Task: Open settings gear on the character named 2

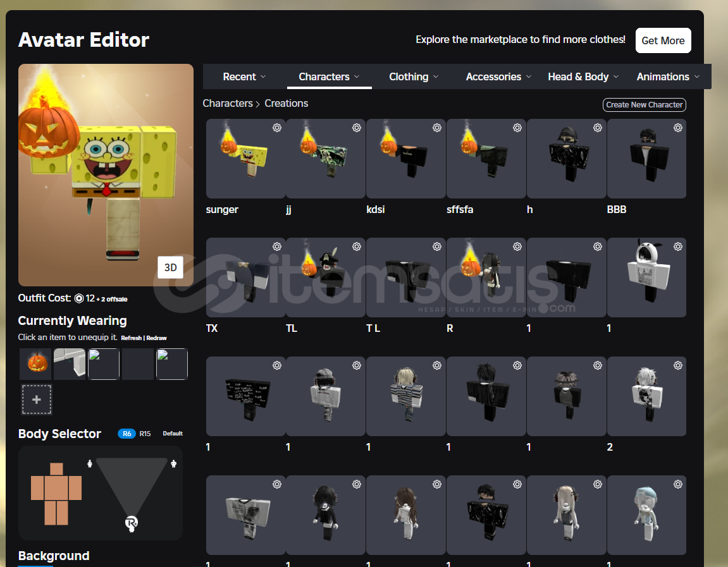Action: point(678,365)
